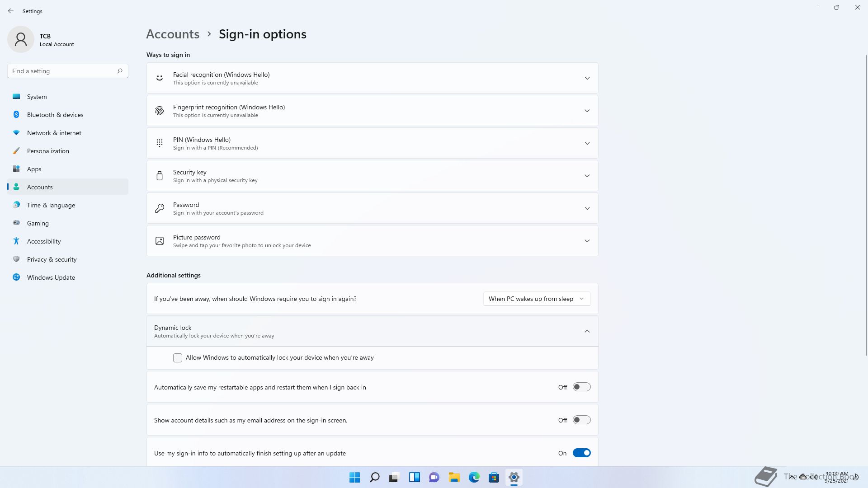Click the search magnifier in Find a setting
This screenshot has height=488, width=868.
pyautogui.click(x=120, y=71)
